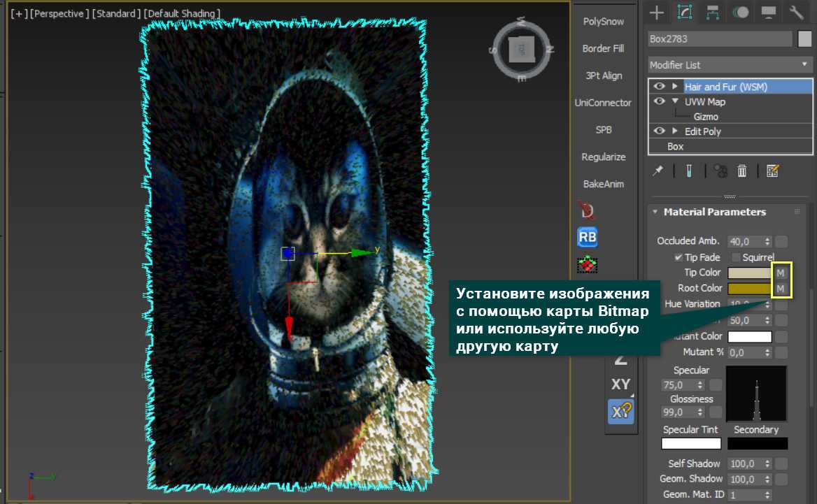The image size is (817, 504).
Task: Collapse the Material Parameters rollout
Action: click(655, 212)
